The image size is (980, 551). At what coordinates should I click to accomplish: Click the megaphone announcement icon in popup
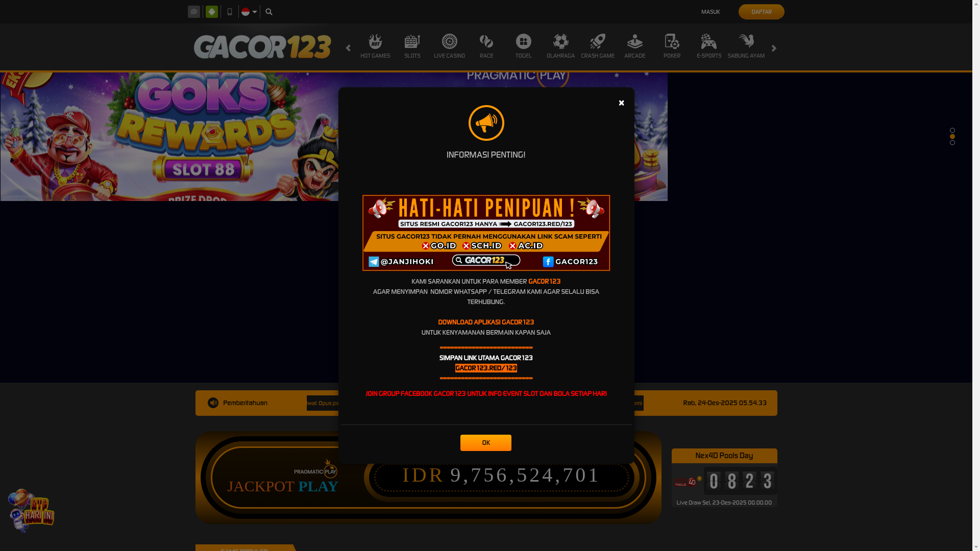pos(486,123)
